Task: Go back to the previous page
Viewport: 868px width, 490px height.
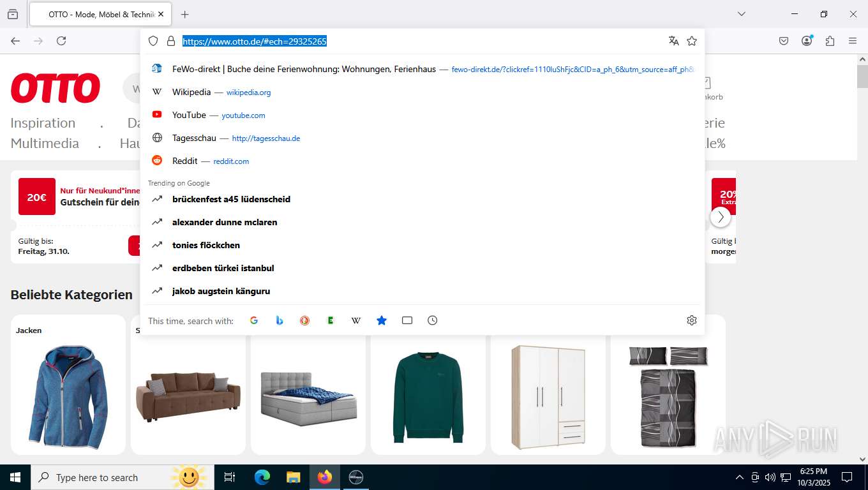Action: point(15,41)
